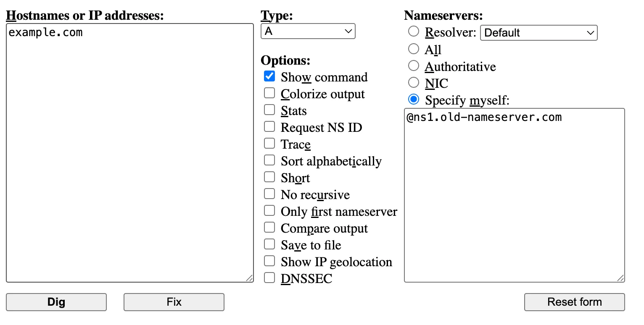Check the Stats option

coord(269,110)
